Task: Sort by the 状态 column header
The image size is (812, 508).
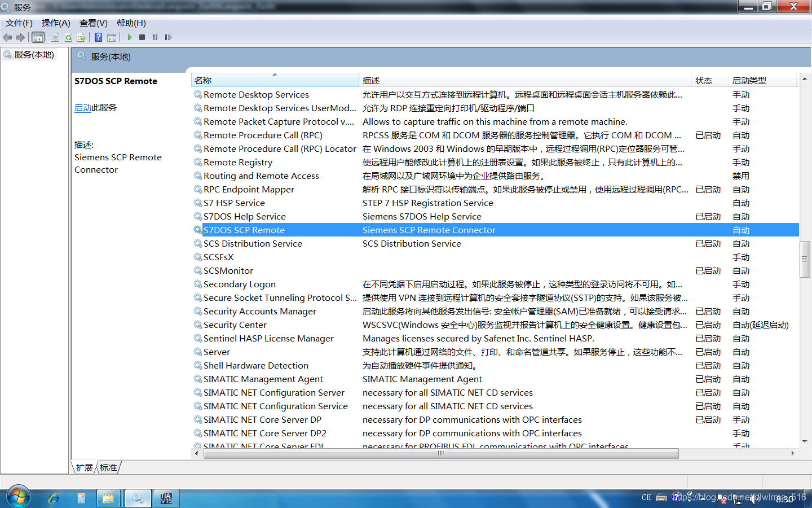Action: tap(710, 80)
